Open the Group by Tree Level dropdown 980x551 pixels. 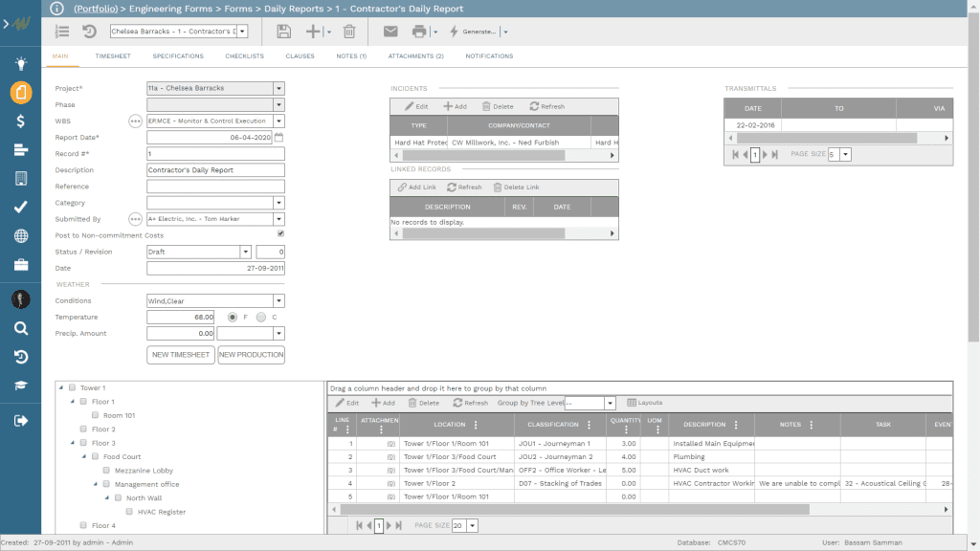610,403
